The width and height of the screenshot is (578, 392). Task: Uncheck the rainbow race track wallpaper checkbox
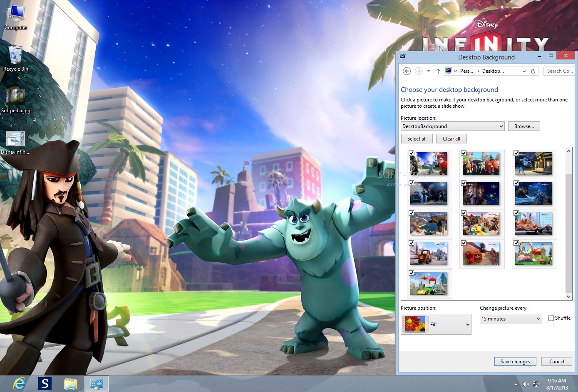464,213
